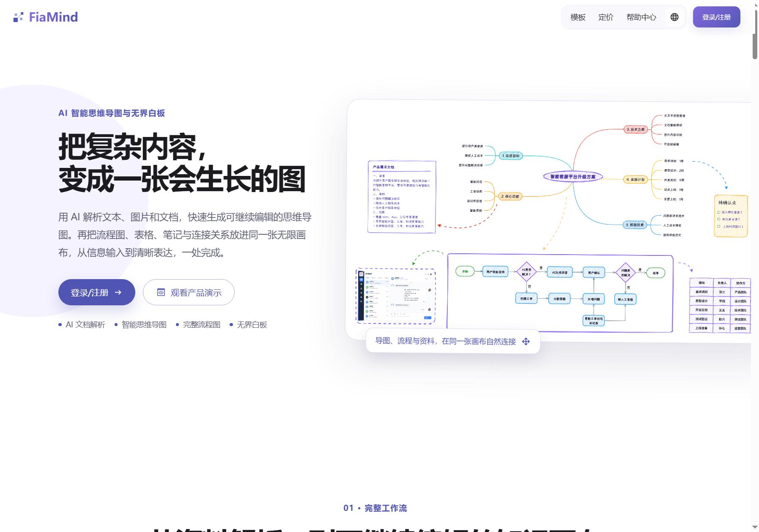Click the AI 文档解析 feature label

(85, 325)
